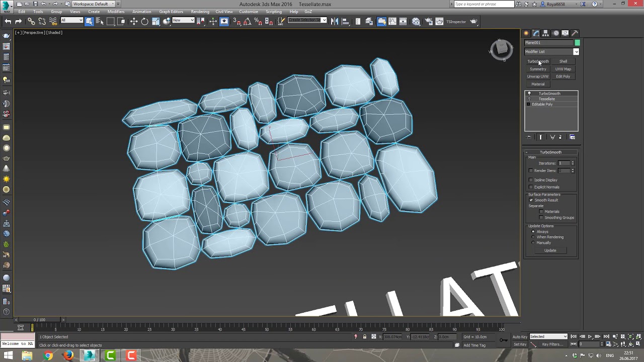Toggle the 3D Snaps button
Image resolution: width=644 pixels, height=362 pixels.
pyautogui.click(x=236, y=21)
